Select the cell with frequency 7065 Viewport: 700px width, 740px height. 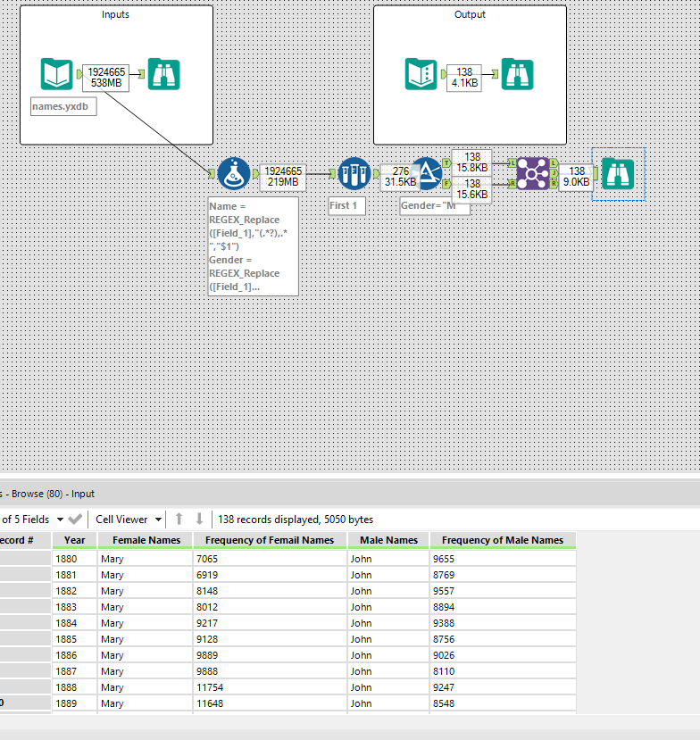click(x=270, y=559)
